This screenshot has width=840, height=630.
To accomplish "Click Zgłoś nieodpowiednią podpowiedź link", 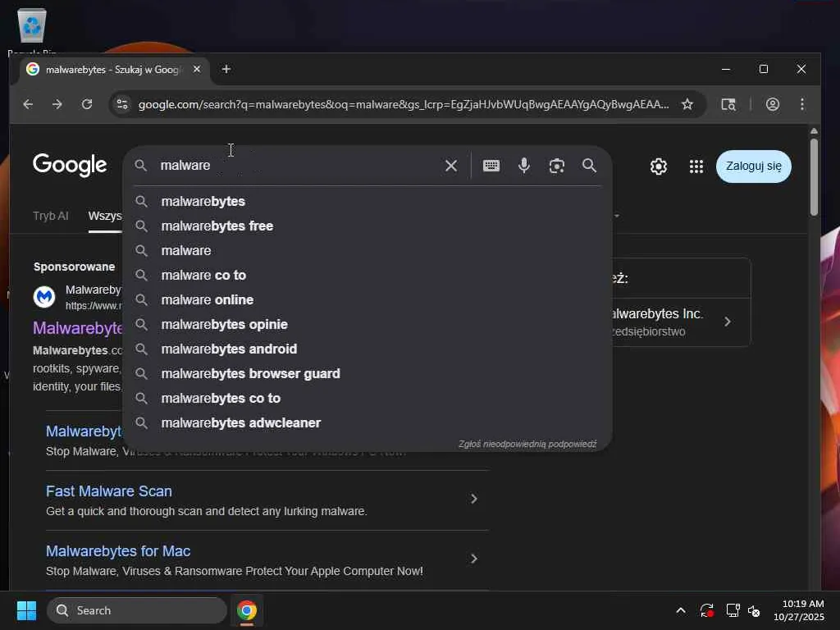I will pos(527,444).
